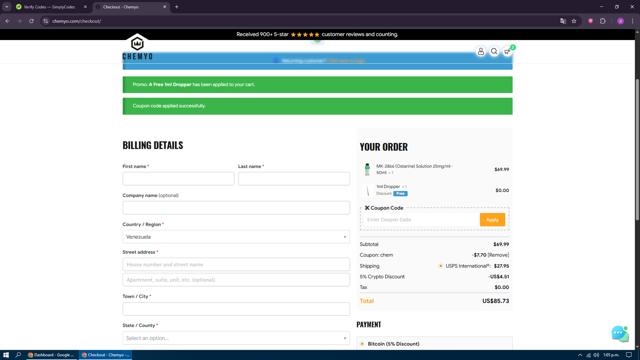Open the user account icon
Screen dimensions: 640x360
click(x=480, y=51)
